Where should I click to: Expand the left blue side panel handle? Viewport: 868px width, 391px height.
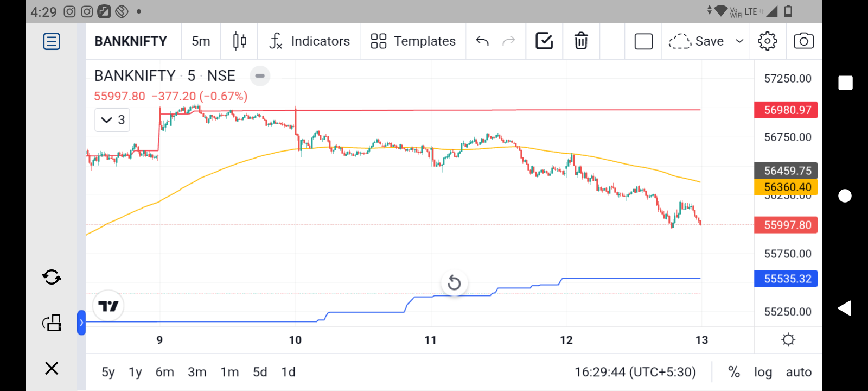[81, 323]
